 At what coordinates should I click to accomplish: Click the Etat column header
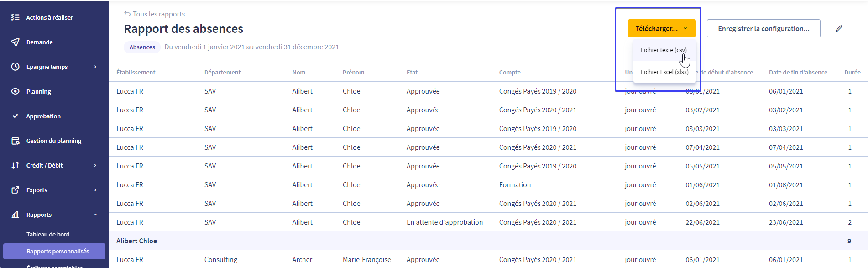coord(412,72)
